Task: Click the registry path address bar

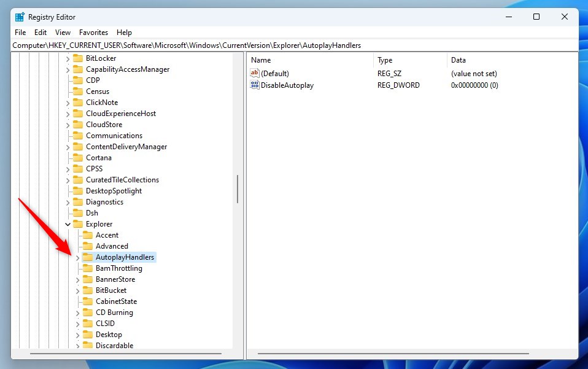Action: 295,45
